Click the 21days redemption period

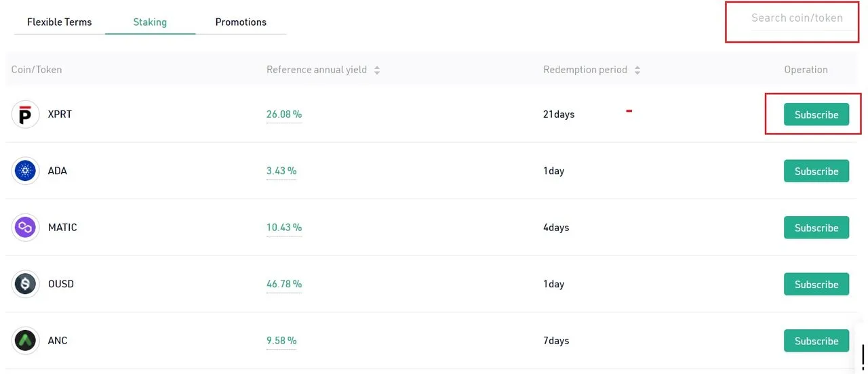click(559, 115)
